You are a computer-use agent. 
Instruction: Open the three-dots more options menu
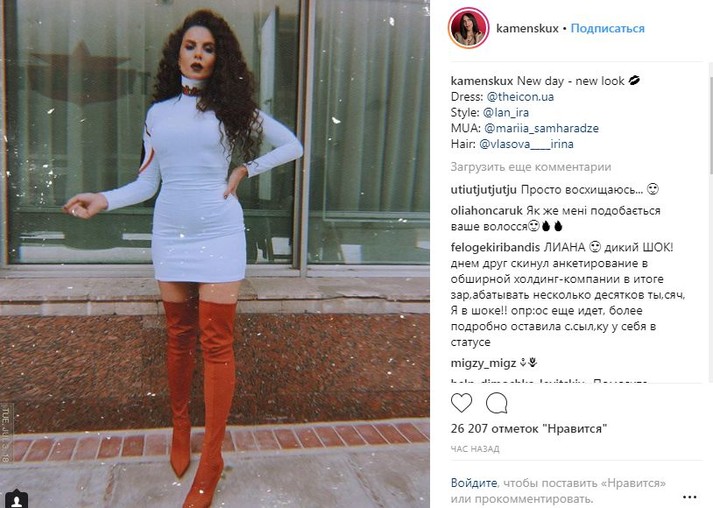point(690,497)
